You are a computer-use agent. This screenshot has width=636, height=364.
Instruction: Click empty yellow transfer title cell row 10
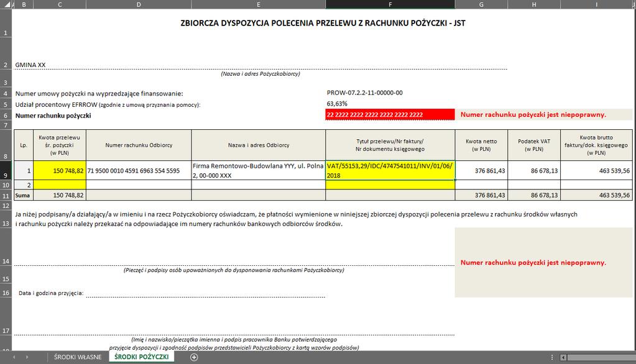coord(390,185)
